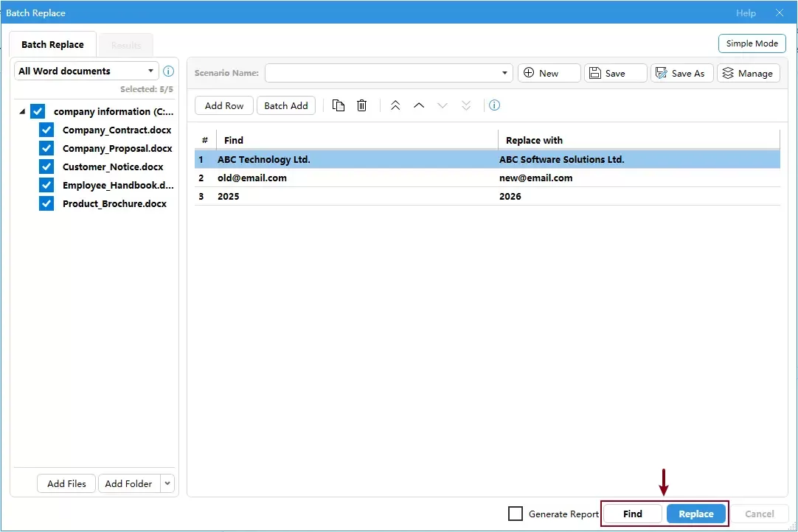Expand Add Folder dropdown arrow
This screenshot has height=532, width=798.
point(167,483)
